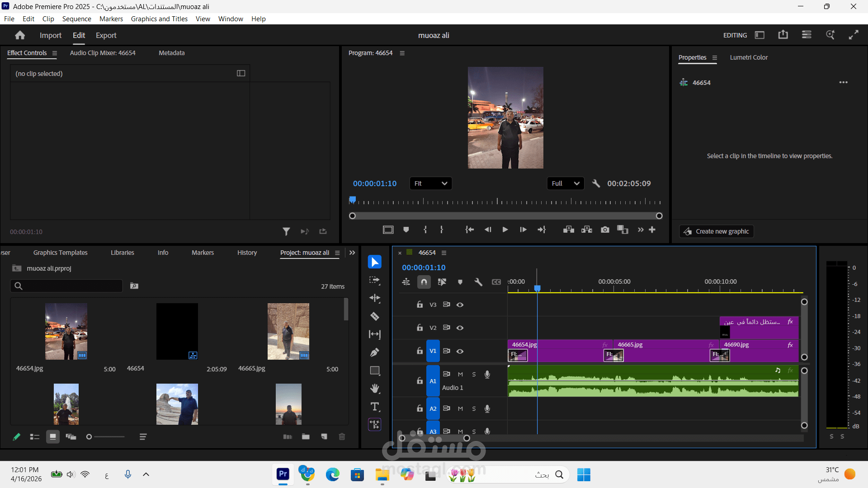
Task: Click Export Frame camera icon
Action: pos(605,230)
